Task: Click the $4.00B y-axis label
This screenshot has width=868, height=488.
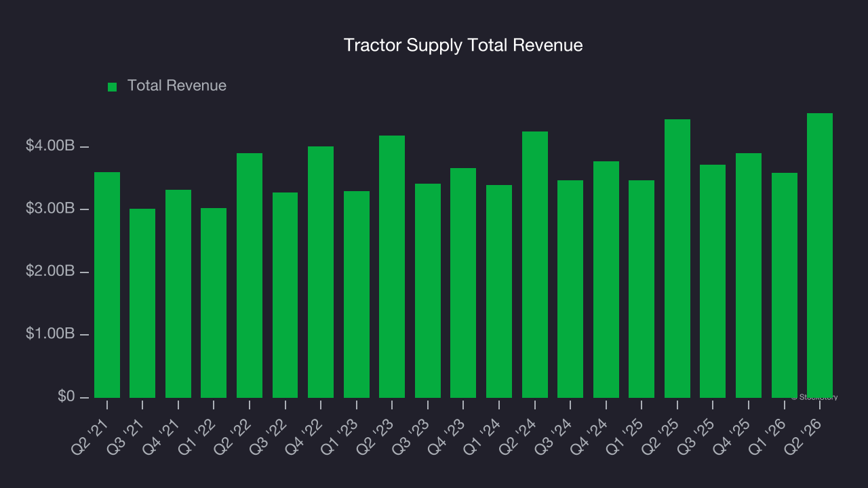Action: (50, 146)
